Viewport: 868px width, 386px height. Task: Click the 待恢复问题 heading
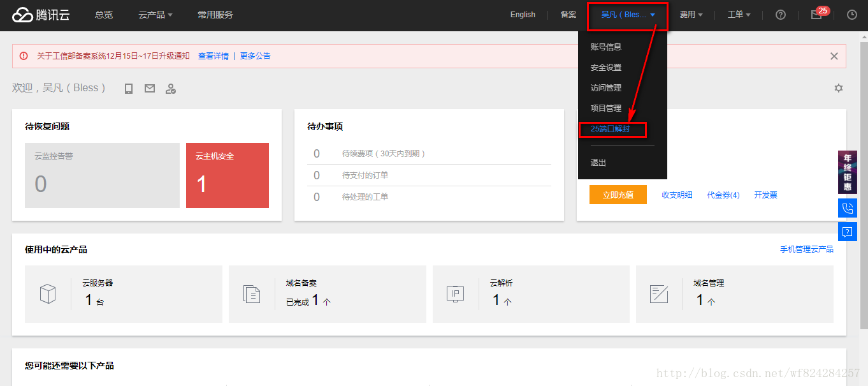(47, 126)
